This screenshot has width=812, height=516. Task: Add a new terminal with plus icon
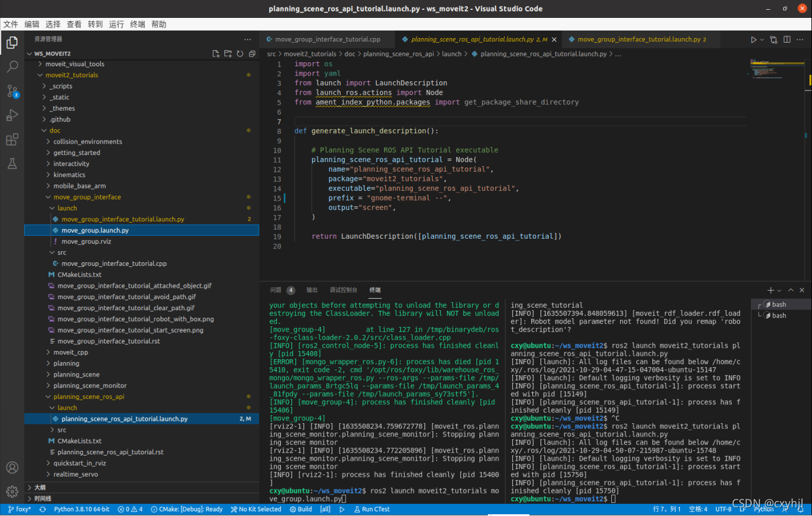pos(770,290)
